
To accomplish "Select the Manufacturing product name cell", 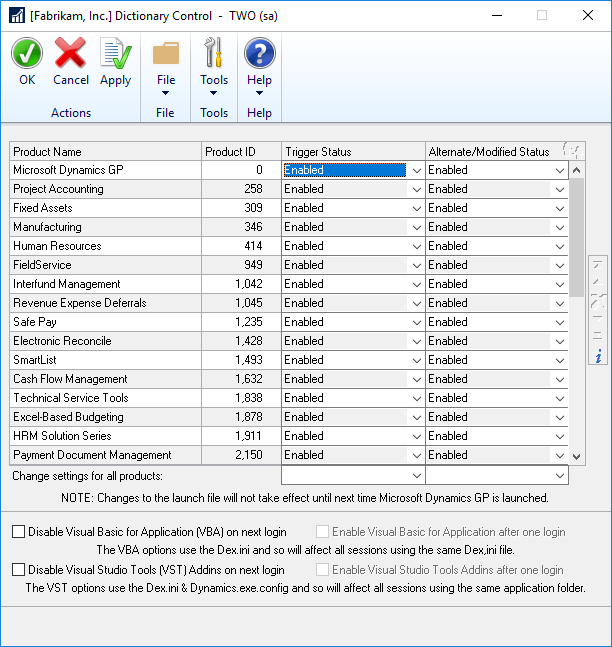I will [x=106, y=227].
